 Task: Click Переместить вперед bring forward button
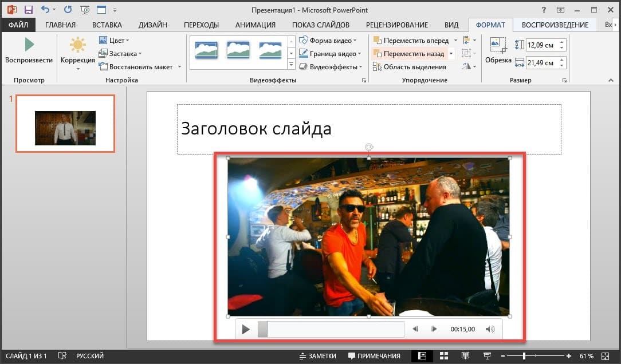411,41
